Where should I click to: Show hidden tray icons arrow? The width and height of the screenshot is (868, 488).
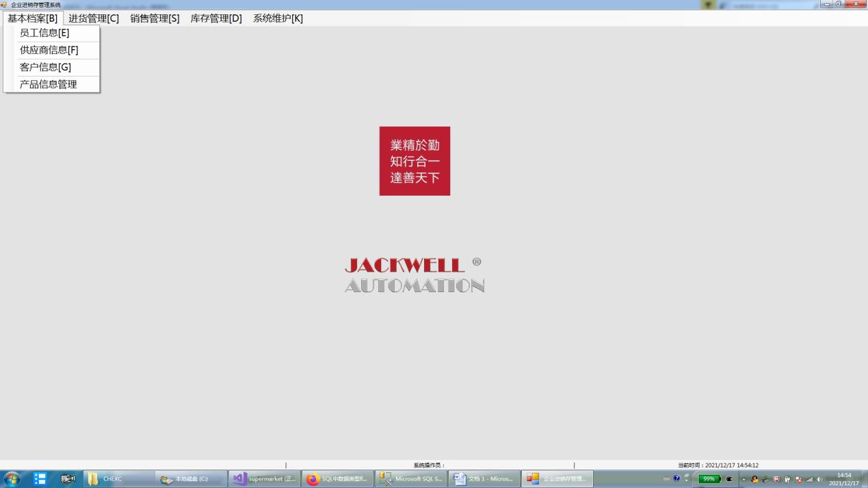click(x=744, y=479)
